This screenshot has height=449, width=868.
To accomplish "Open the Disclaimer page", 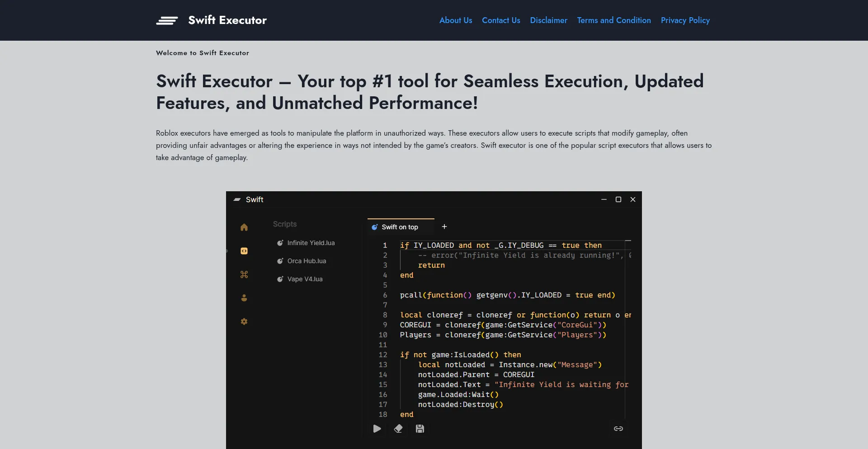I will click(548, 20).
